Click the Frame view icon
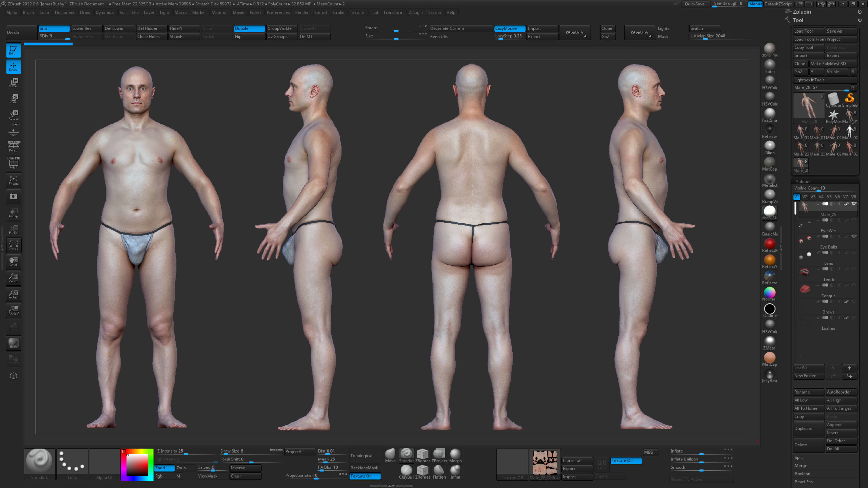Image resolution: width=868 pixels, height=488 pixels. [14, 180]
